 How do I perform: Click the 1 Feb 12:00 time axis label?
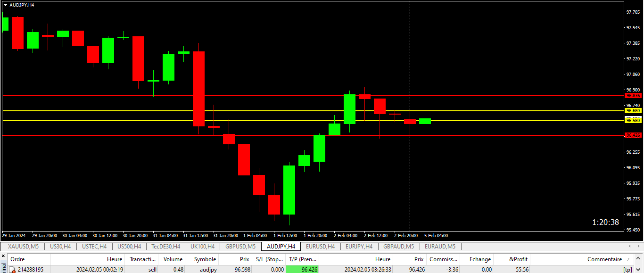285,235
